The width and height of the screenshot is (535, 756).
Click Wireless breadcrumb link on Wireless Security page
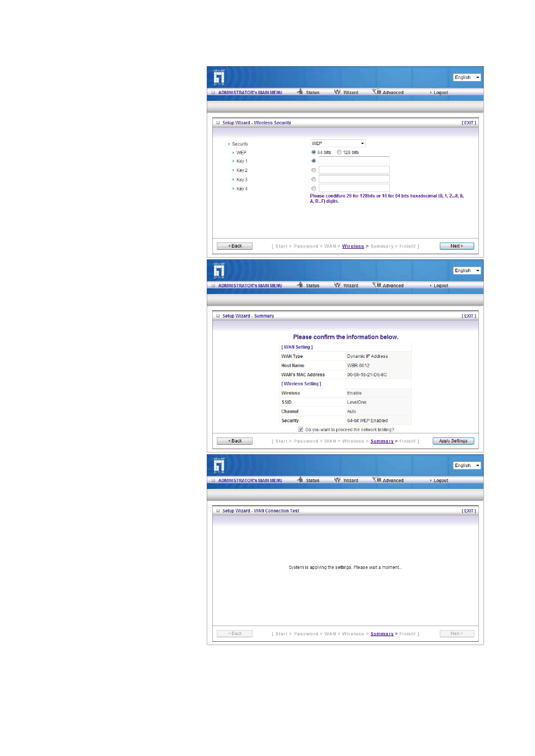coord(353,246)
